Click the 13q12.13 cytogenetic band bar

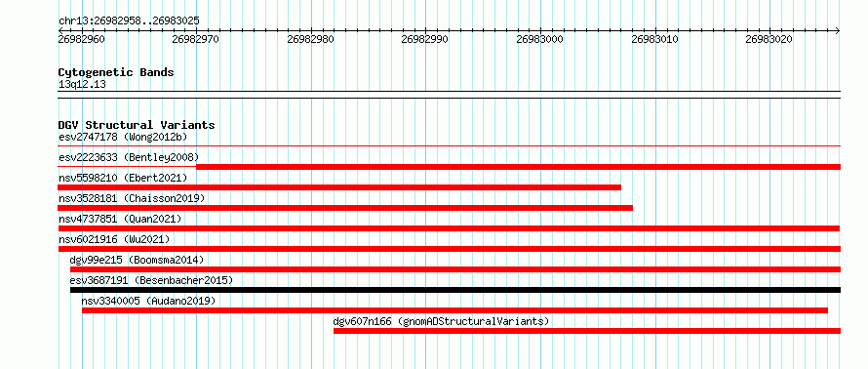pyautogui.click(x=450, y=95)
